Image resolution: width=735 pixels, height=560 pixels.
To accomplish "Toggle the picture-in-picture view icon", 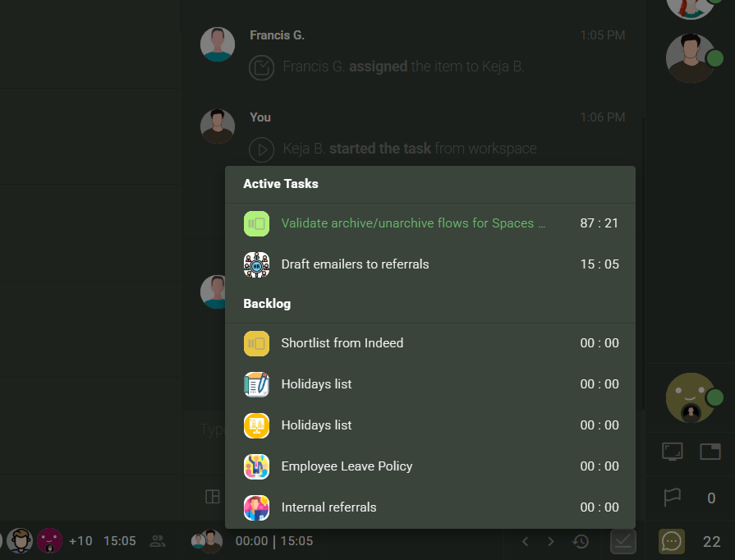I will (710, 452).
